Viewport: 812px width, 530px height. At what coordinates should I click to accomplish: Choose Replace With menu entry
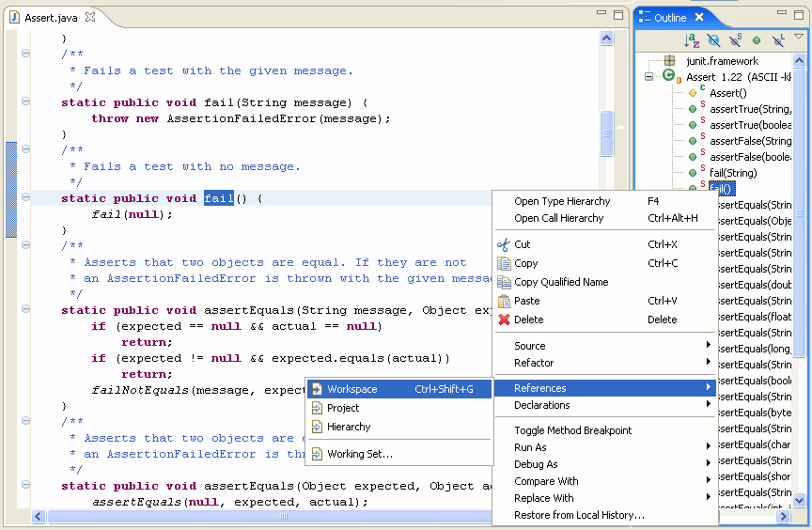coord(605,498)
